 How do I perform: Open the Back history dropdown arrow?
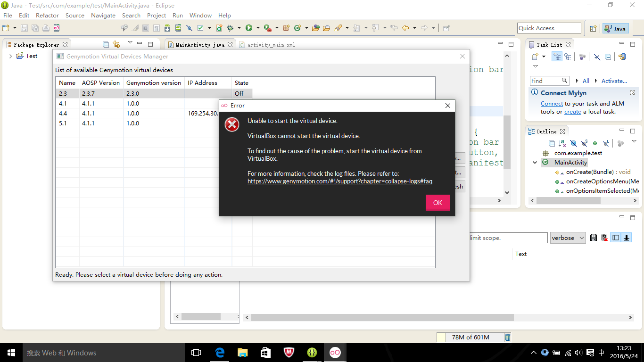click(x=414, y=28)
